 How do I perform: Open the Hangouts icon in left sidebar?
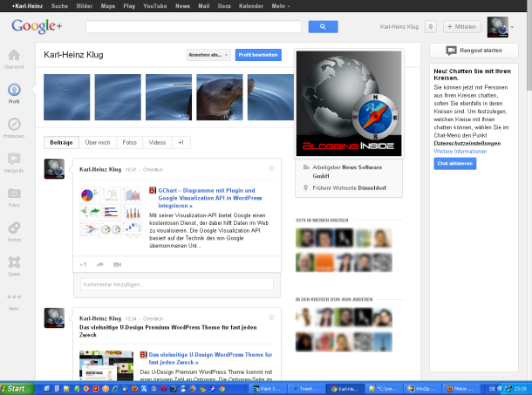(x=14, y=159)
